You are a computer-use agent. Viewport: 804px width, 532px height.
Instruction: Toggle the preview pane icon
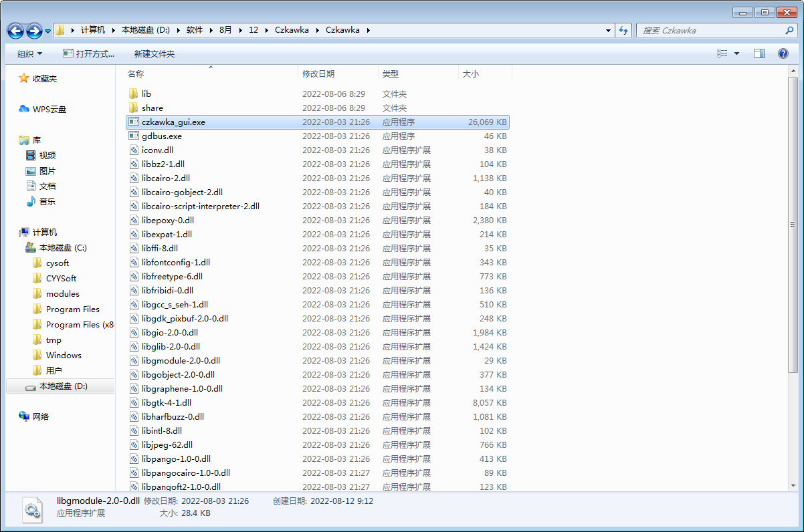pos(759,53)
